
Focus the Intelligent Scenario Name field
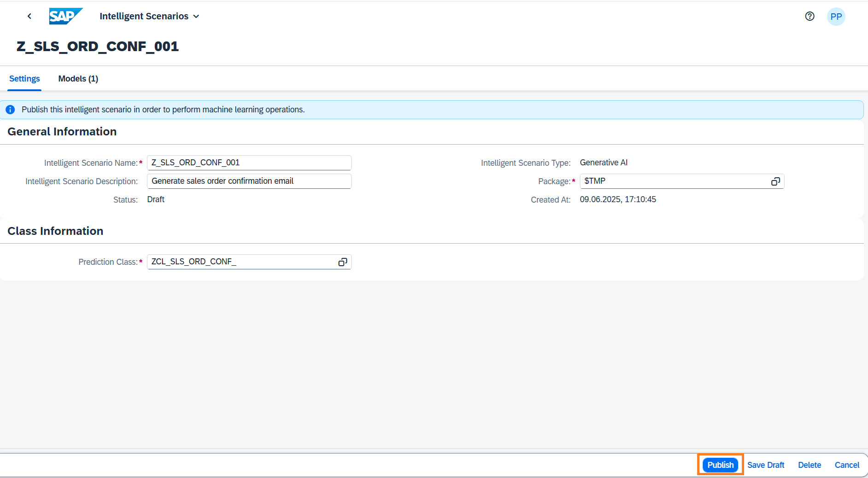click(249, 163)
